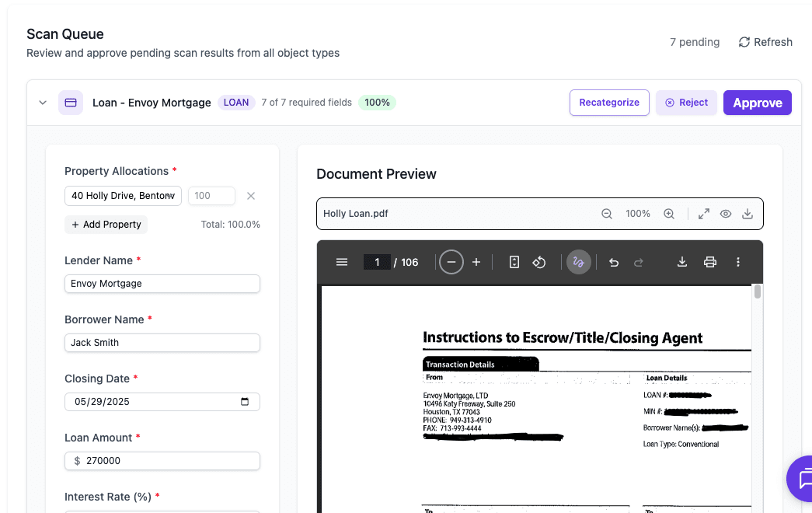The image size is (812, 513).
Task: Approve the Envoy Mortgage loan scan
Action: pyautogui.click(x=757, y=102)
